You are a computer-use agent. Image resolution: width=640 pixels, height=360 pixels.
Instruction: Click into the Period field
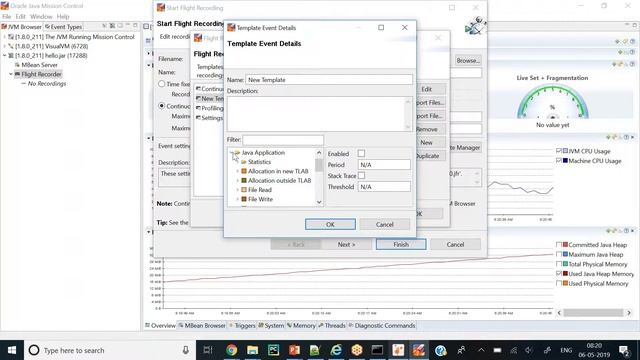pos(384,165)
